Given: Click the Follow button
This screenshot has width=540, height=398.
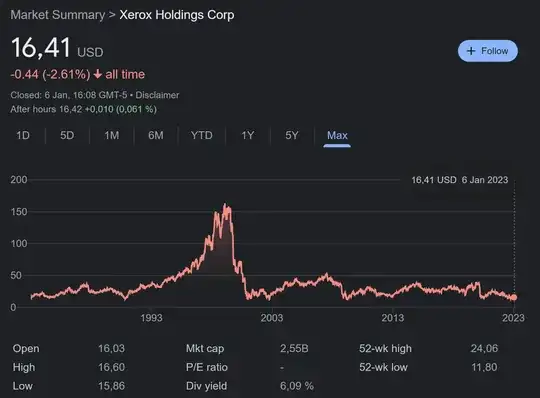Looking at the screenshot, I should tap(488, 51).
